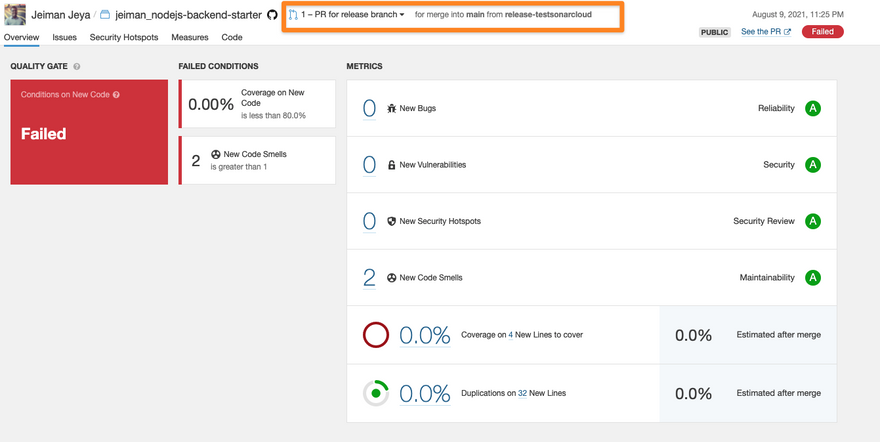Click the Jeiman Jeya avatar thumbnail
Screen dimensions: 880x442
coord(15,15)
